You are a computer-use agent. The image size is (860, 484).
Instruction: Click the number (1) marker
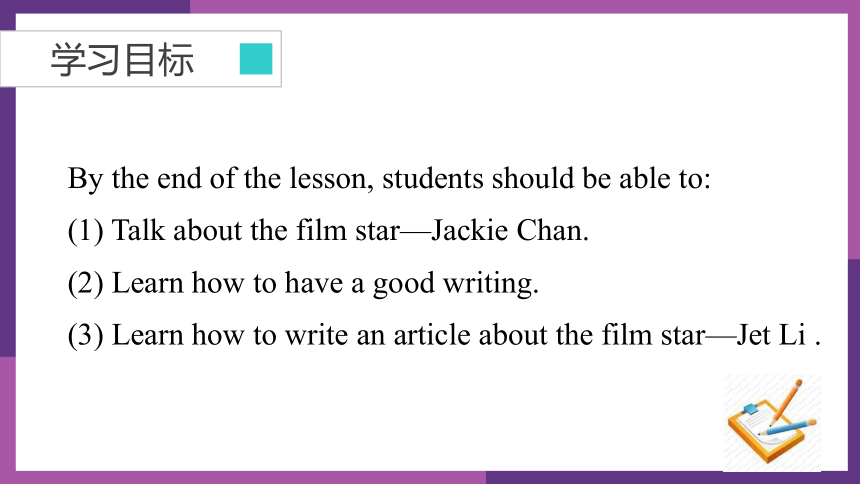tap(86, 230)
